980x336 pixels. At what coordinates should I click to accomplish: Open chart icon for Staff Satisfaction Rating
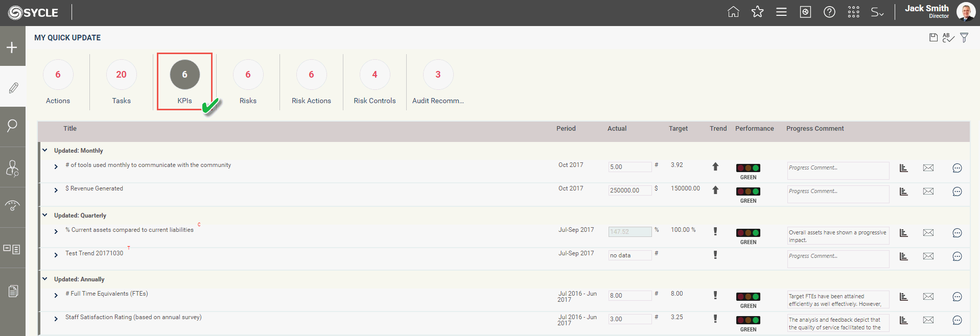click(903, 320)
